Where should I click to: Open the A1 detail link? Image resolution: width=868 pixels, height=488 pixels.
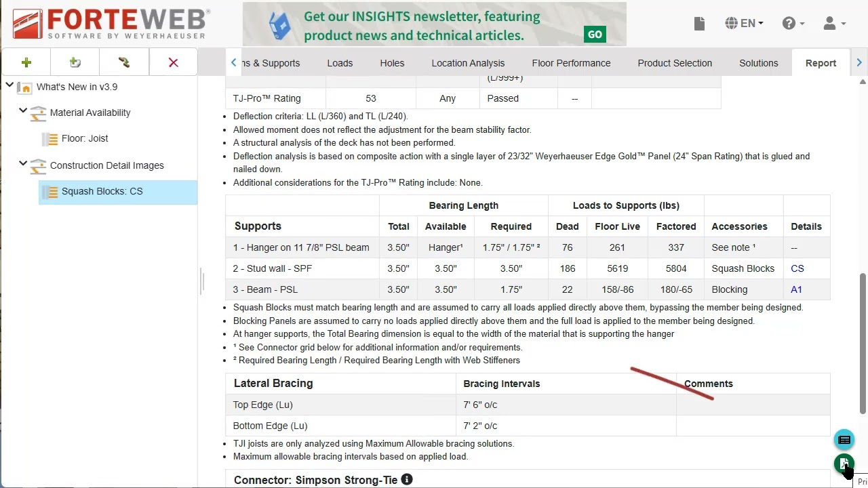coord(796,289)
